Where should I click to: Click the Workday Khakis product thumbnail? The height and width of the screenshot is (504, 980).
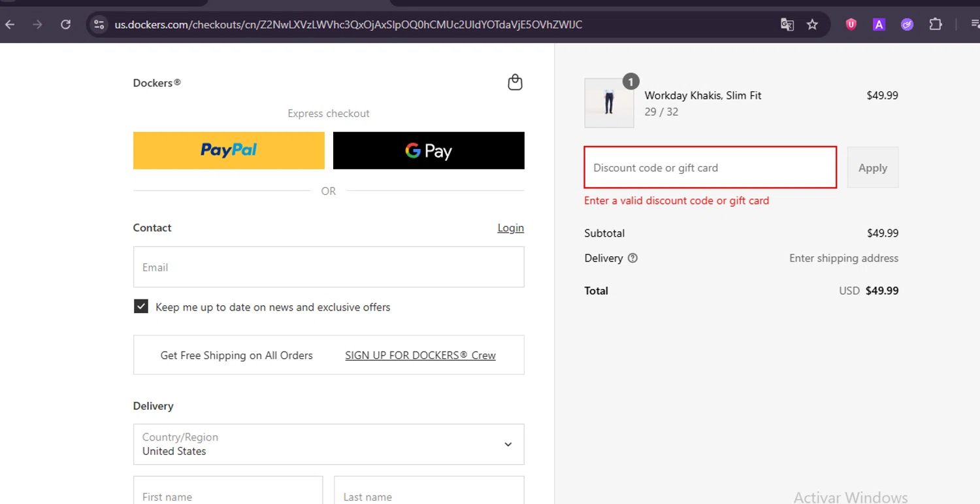pyautogui.click(x=609, y=103)
